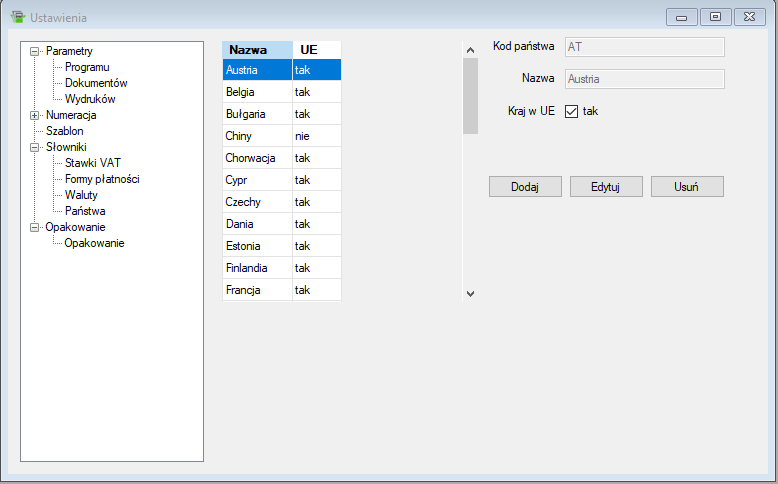Select the Chiny row in the list

click(240, 136)
